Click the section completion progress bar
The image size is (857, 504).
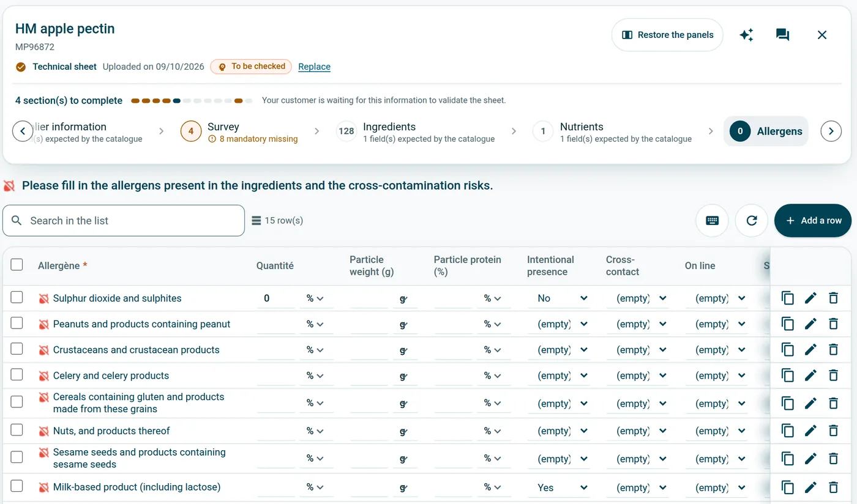[192, 101]
